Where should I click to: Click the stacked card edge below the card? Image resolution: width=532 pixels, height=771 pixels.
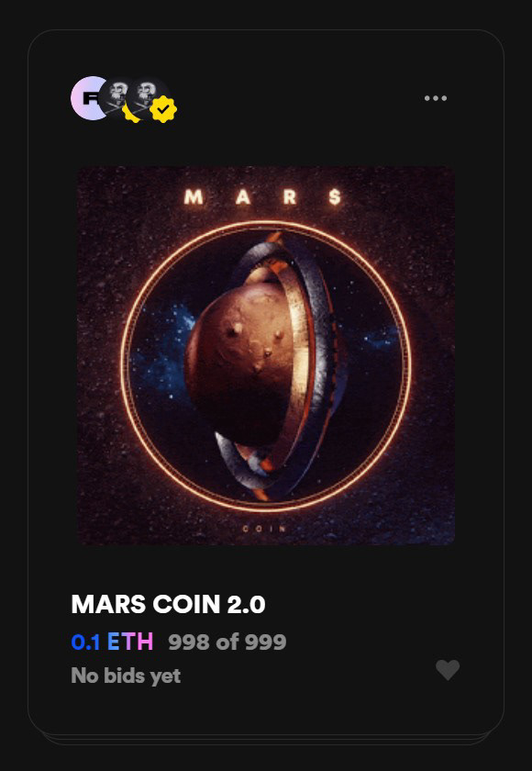coord(266,740)
